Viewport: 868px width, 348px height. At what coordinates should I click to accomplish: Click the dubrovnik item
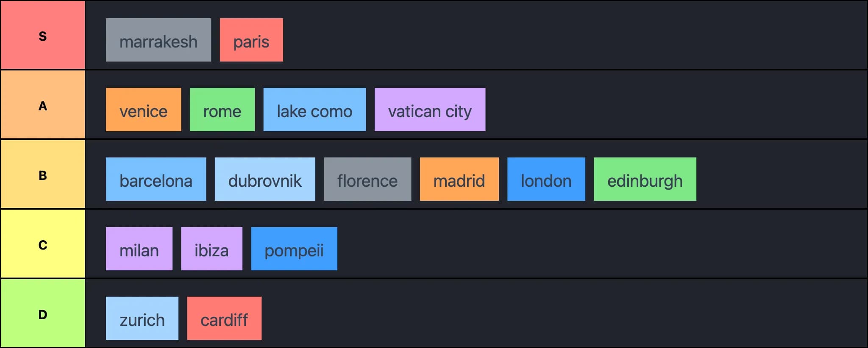tap(265, 179)
